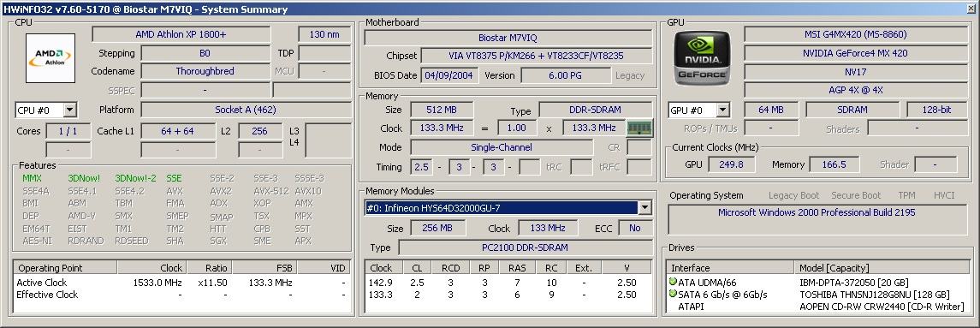This screenshot has height=328, width=980.
Task: Click the memory Size 512 MB field
Action: [x=442, y=110]
